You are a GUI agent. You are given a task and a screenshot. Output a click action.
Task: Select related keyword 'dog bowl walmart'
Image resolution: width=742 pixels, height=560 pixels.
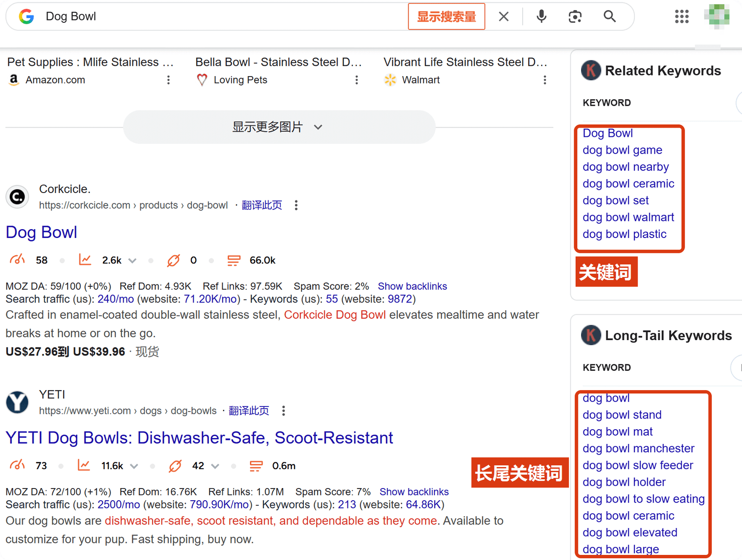tap(628, 217)
